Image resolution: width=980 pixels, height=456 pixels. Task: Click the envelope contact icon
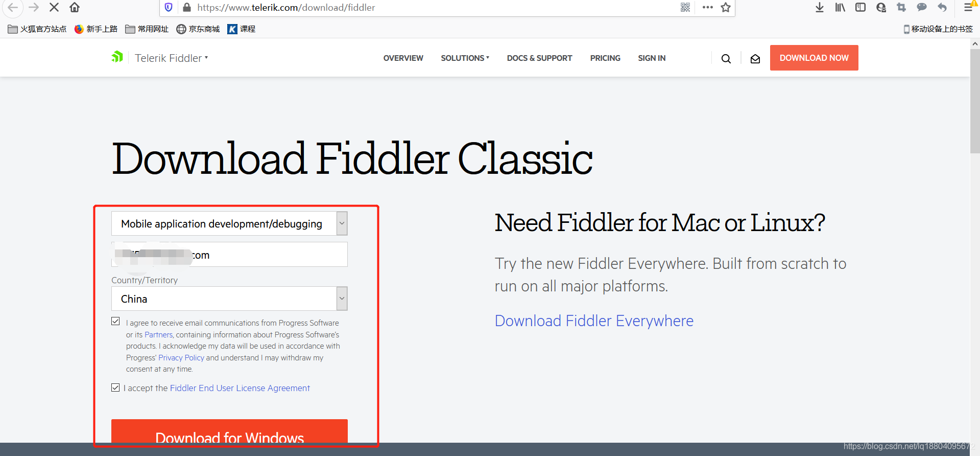(755, 59)
